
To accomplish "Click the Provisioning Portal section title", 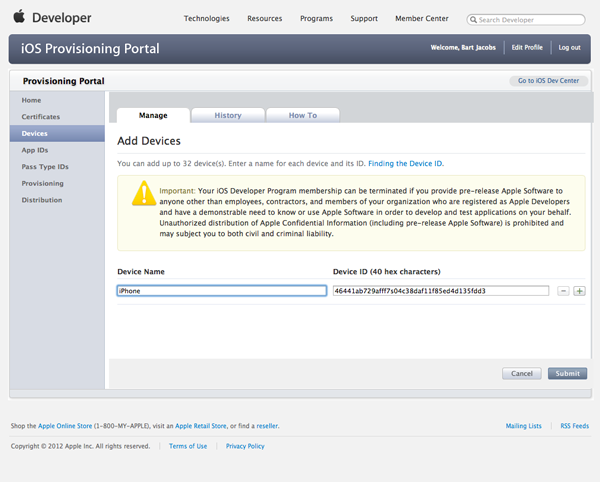I will pyautogui.click(x=64, y=81).
